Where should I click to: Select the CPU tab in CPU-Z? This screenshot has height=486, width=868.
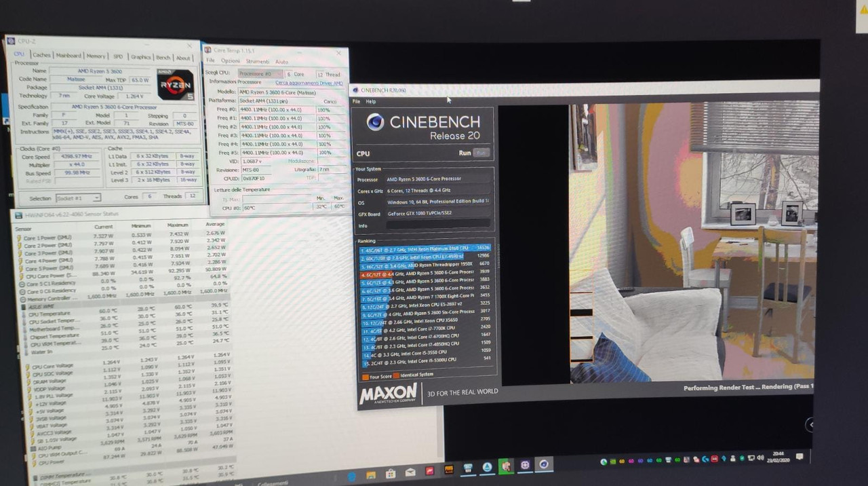[19, 54]
